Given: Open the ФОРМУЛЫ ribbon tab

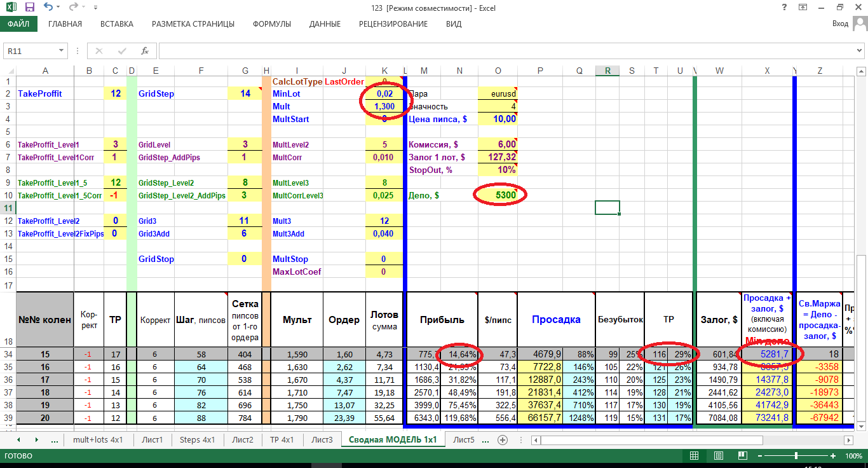Looking at the screenshot, I should click(272, 24).
